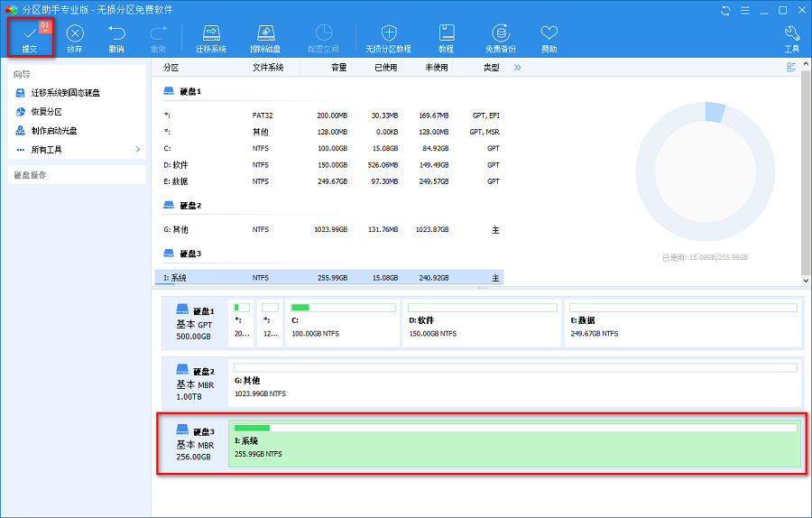Open the 工具 wrench menu
Viewport: 812px width, 518px height.
pos(792,39)
